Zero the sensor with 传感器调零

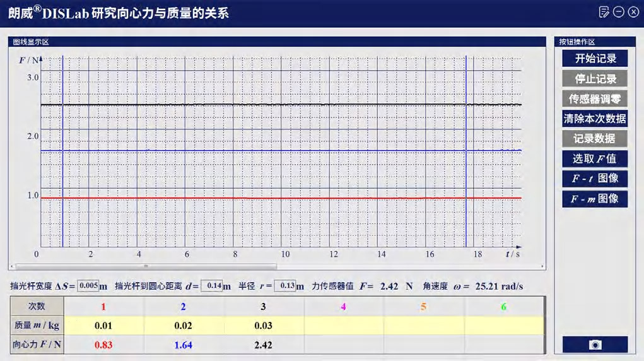pos(595,98)
